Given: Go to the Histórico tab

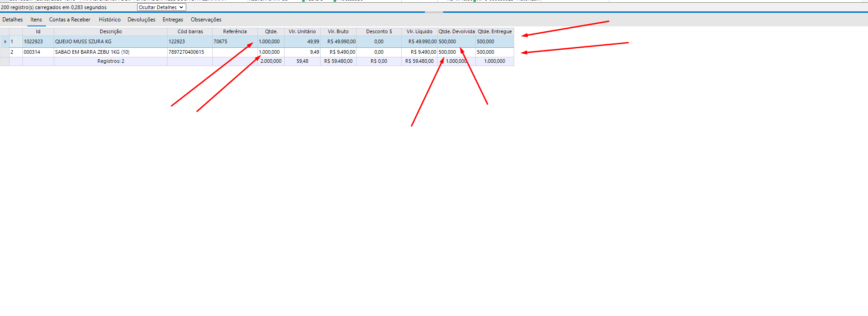Looking at the screenshot, I should click(110, 20).
